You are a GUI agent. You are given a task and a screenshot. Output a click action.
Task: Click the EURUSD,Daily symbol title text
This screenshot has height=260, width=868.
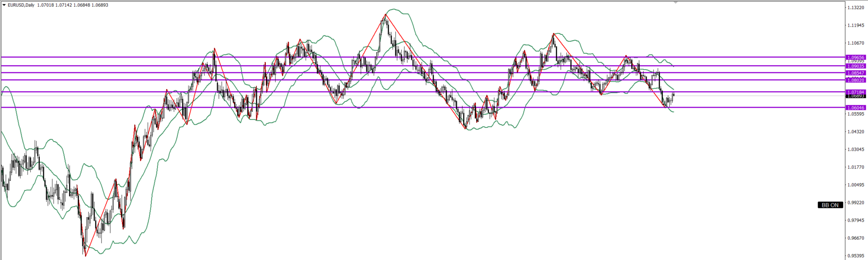(20, 5)
